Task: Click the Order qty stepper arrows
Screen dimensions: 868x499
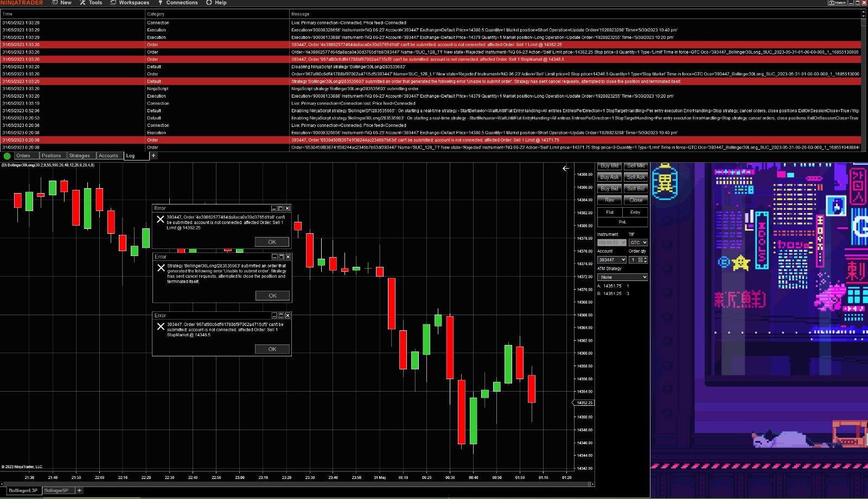Action: coord(646,260)
